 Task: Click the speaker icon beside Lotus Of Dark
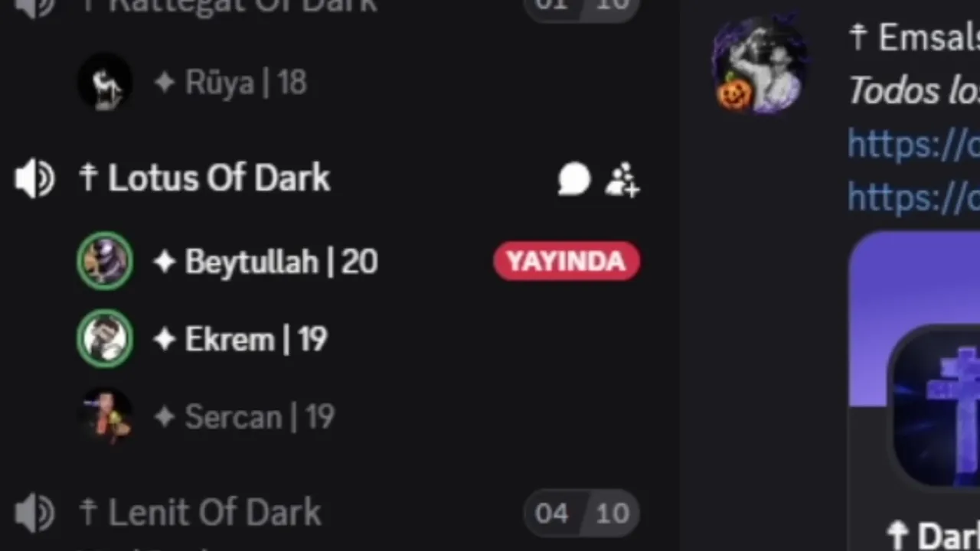(34, 179)
